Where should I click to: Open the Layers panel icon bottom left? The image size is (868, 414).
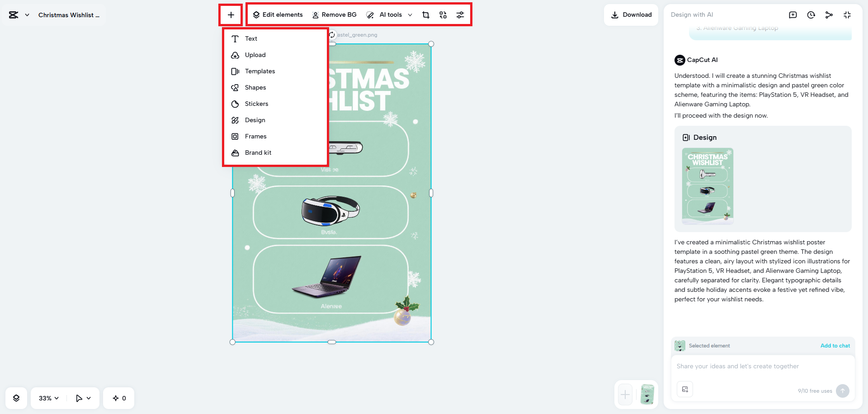coord(16,398)
